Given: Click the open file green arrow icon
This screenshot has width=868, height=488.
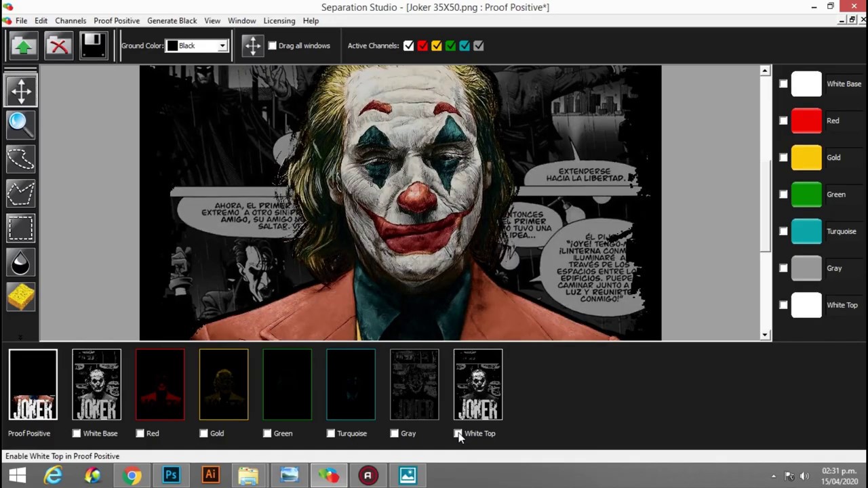Looking at the screenshot, I should tap(24, 46).
